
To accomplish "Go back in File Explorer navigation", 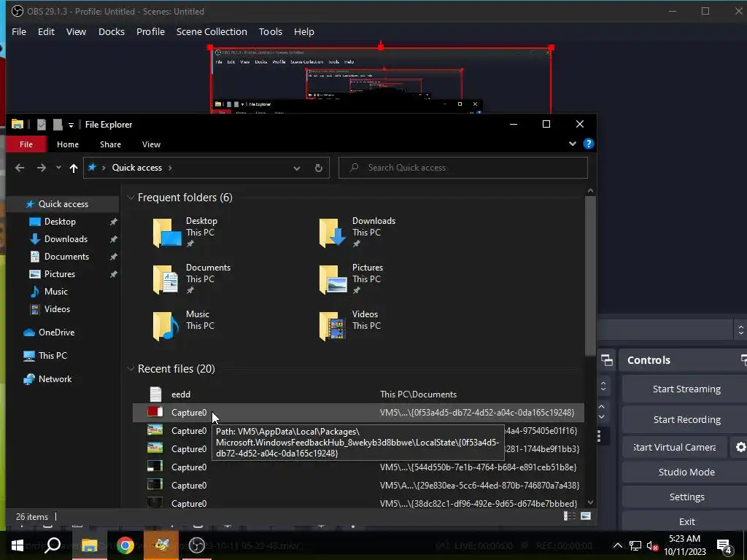I will coord(20,168).
